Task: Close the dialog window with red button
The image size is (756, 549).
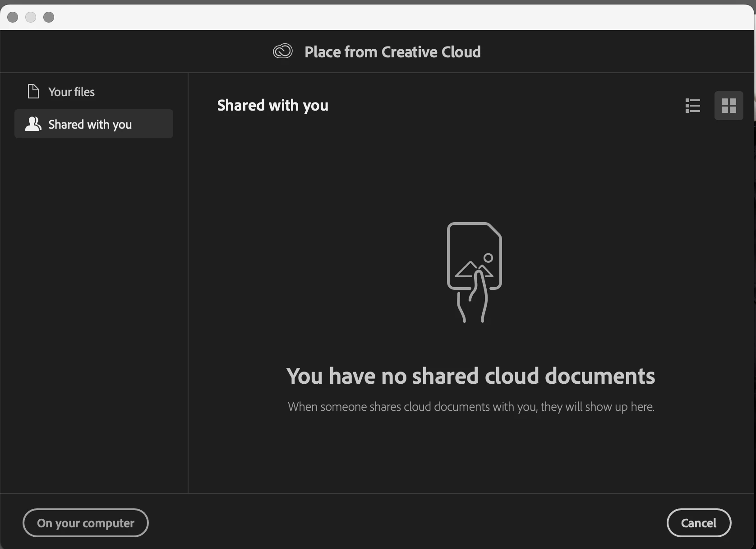Action: point(13,17)
